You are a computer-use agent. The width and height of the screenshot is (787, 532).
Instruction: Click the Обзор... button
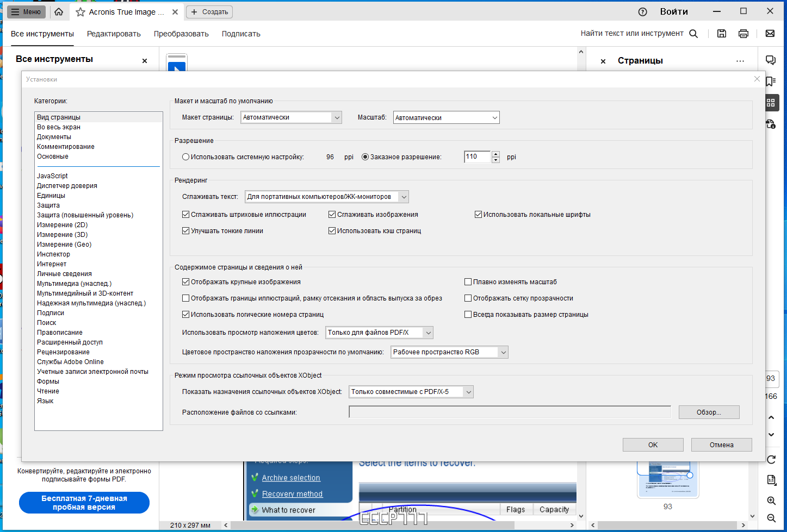coord(709,412)
